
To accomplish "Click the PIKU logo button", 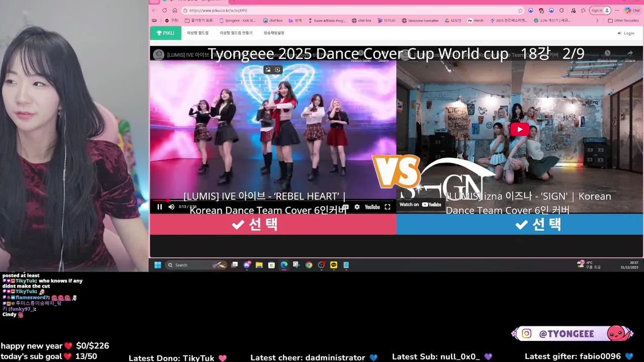I will tap(165, 33).
